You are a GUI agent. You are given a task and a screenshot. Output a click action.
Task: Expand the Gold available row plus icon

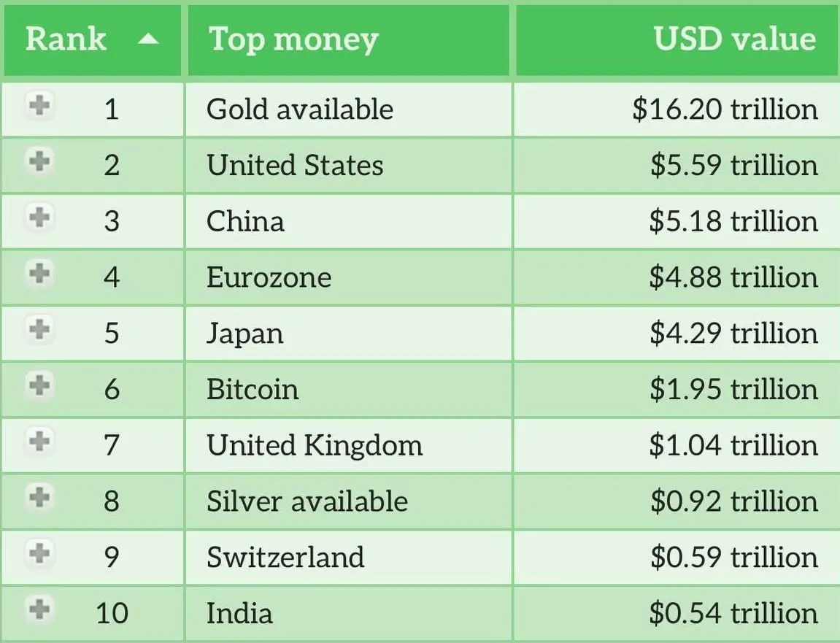39,106
